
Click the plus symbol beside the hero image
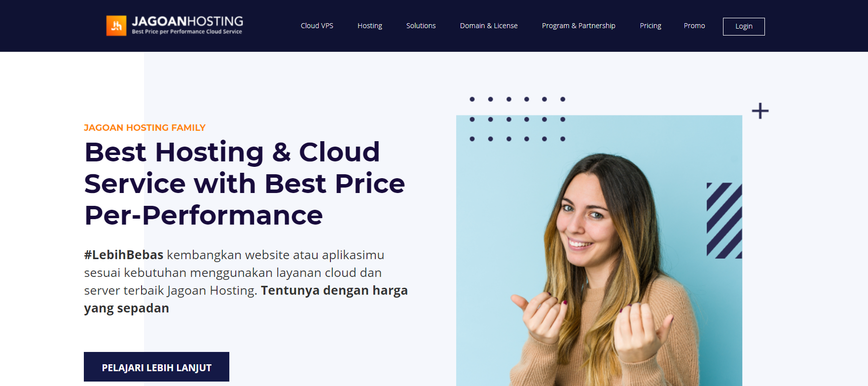point(760,111)
